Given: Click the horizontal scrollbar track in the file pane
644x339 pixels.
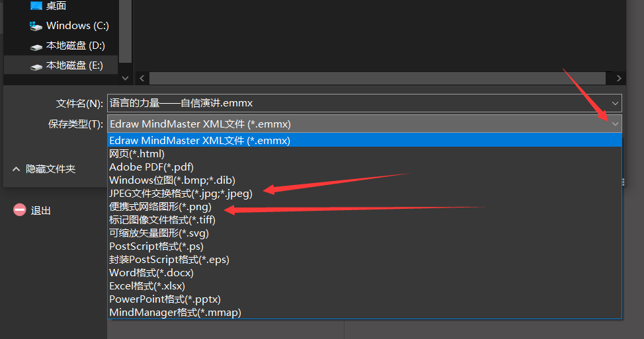Looking at the screenshot, I should pyautogui.click(x=377, y=78).
